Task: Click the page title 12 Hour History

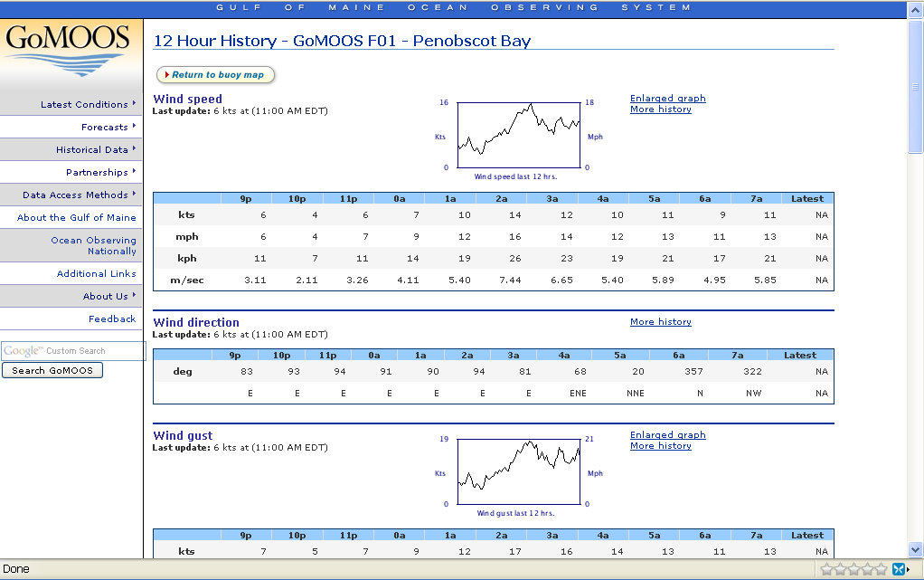Action: 343,41
